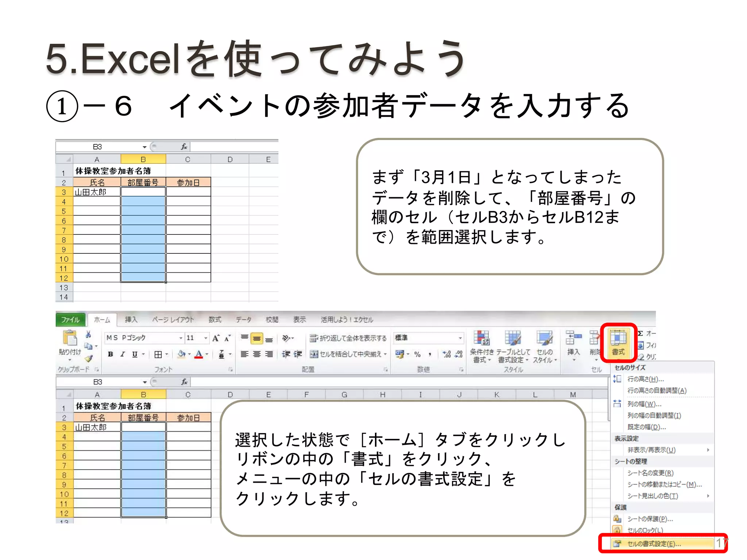
Task: Click the accounting currency format icon
Action: (x=400, y=354)
